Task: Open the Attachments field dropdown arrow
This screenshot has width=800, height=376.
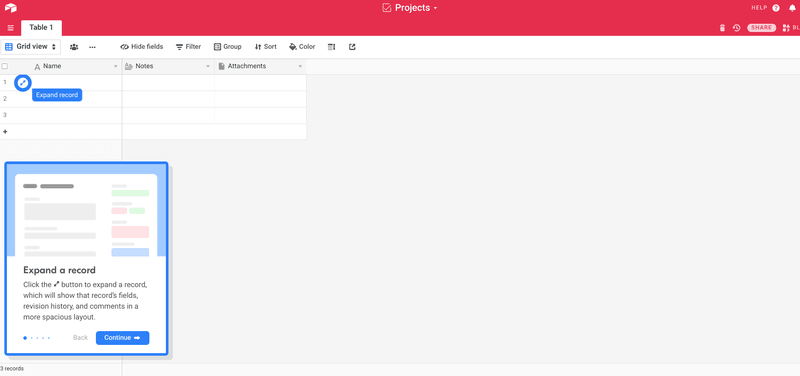Action: (x=300, y=67)
